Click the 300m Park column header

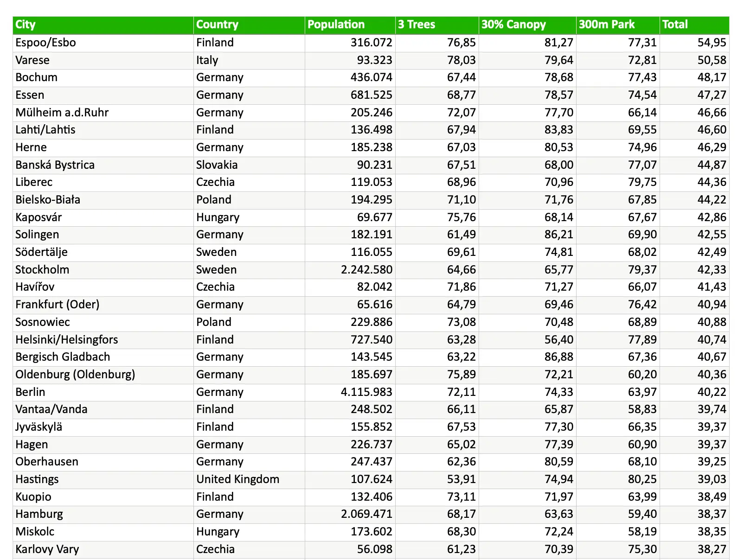(618, 25)
